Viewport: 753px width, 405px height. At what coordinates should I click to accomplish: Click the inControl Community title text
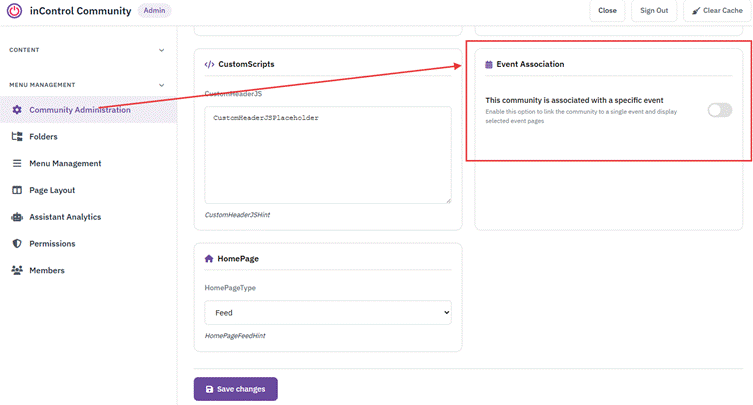(x=80, y=11)
